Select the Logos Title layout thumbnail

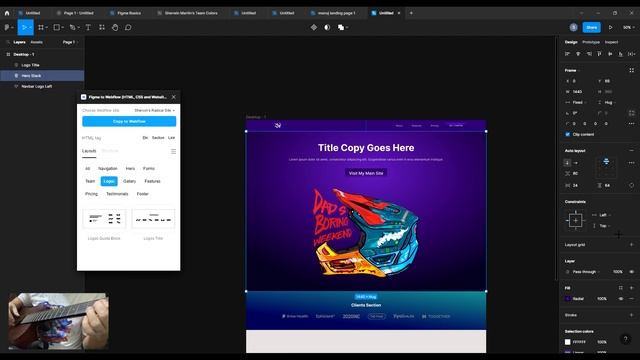pyautogui.click(x=153, y=219)
